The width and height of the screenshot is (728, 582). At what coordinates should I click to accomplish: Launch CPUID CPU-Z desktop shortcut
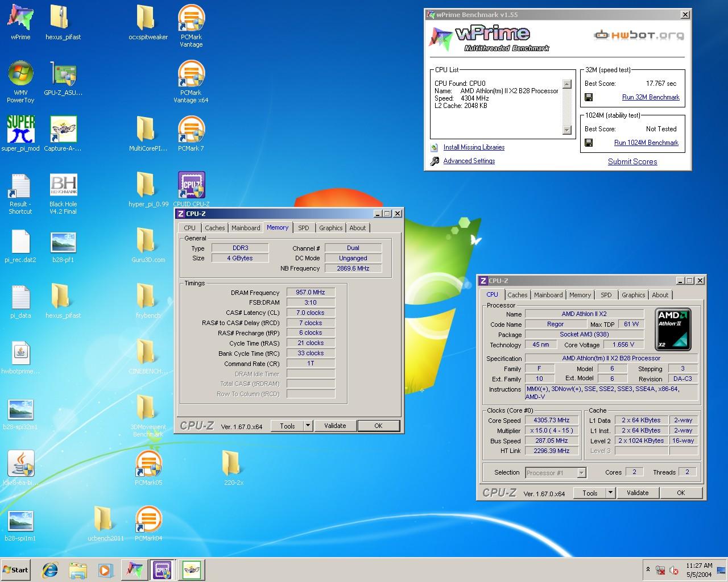click(x=191, y=189)
